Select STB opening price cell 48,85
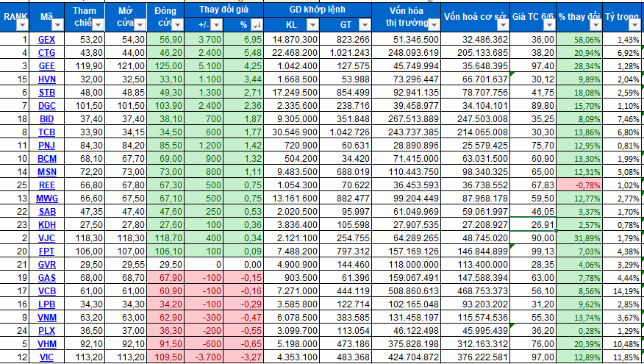The image size is (644, 364). [125, 93]
